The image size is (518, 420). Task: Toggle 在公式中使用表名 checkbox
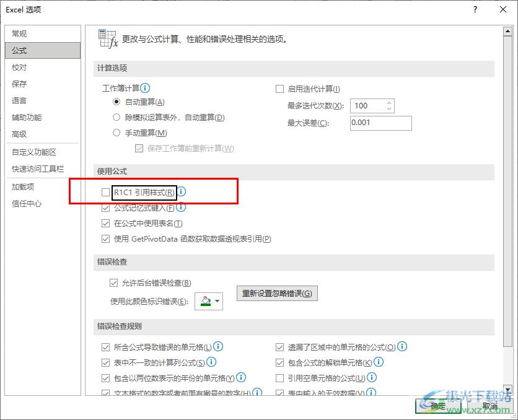point(105,224)
